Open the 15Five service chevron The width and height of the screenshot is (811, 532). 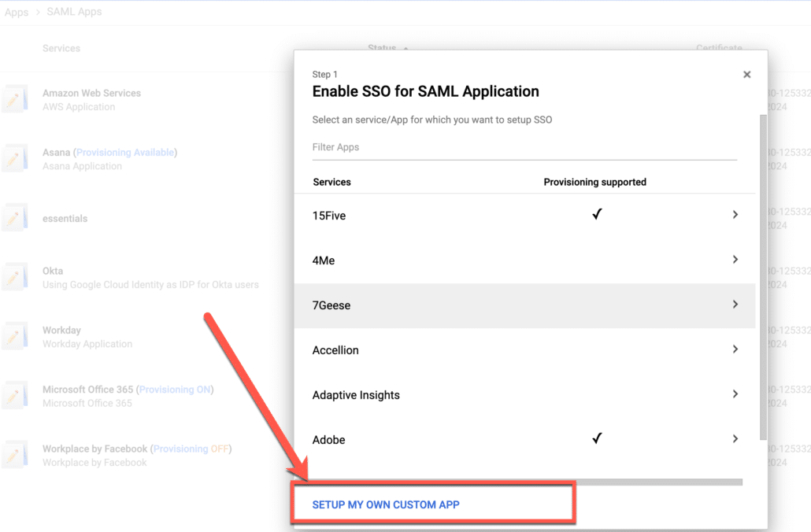tap(735, 215)
